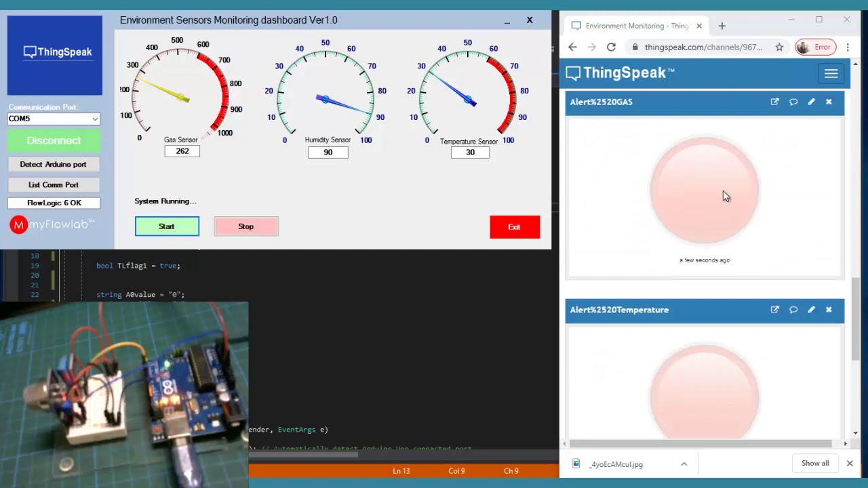Open comments for Alert GAS widget
The image size is (868, 488).
point(793,102)
